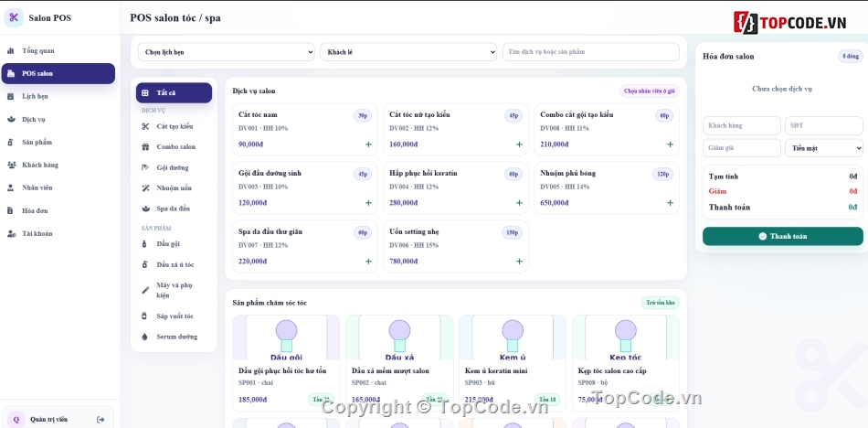This screenshot has height=428, width=868.
Task: Select the Dầu gội phục hồi product thumbnail
Action: [x=286, y=337]
